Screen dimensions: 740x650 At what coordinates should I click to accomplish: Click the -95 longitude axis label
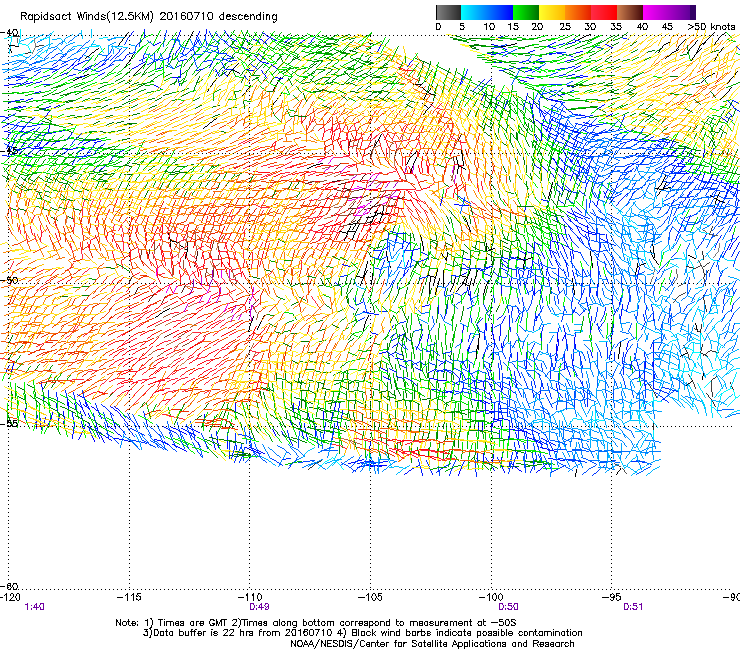pos(612,597)
